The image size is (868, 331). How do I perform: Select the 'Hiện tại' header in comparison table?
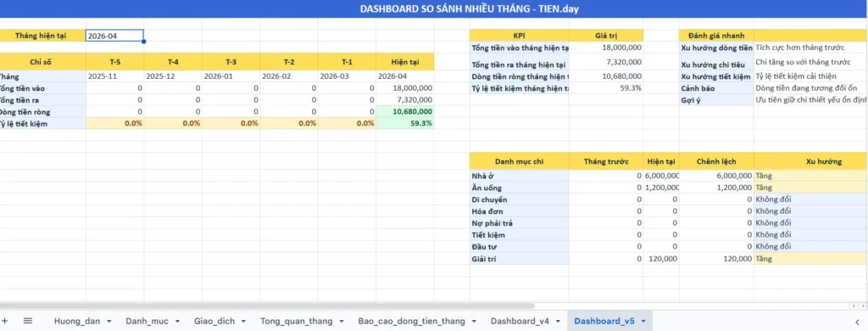click(x=405, y=62)
